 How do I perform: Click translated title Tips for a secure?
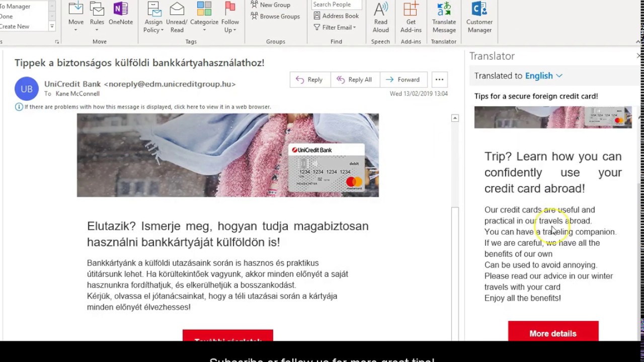tap(536, 96)
